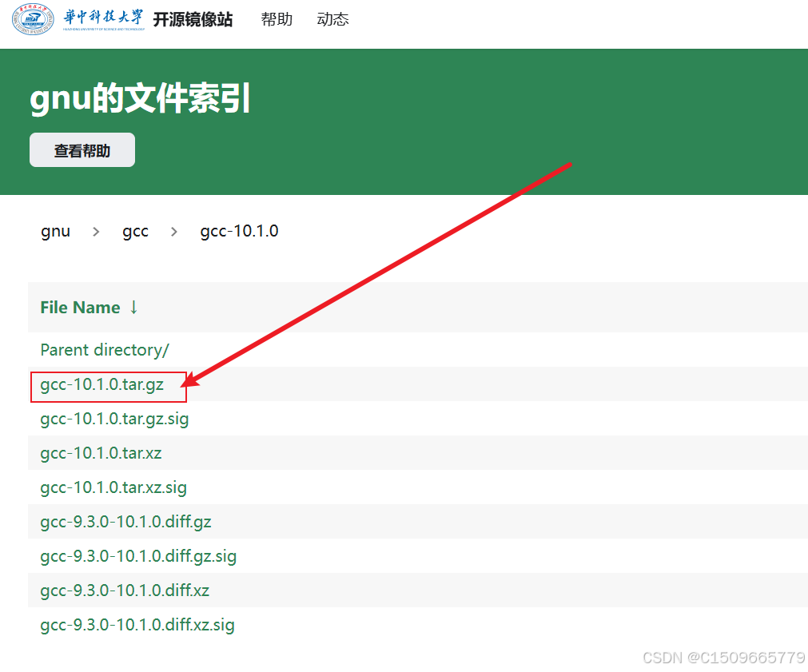Open gcc-9.3.0-10.1.0.diff.gz.sig file
The height and width of the screenshot is (672, 808).
pos(137,556)
